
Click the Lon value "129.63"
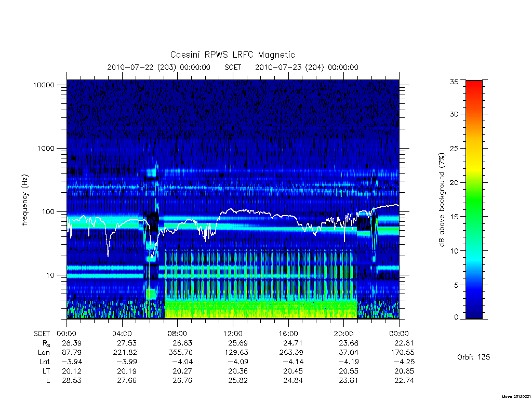click(236, 353)
